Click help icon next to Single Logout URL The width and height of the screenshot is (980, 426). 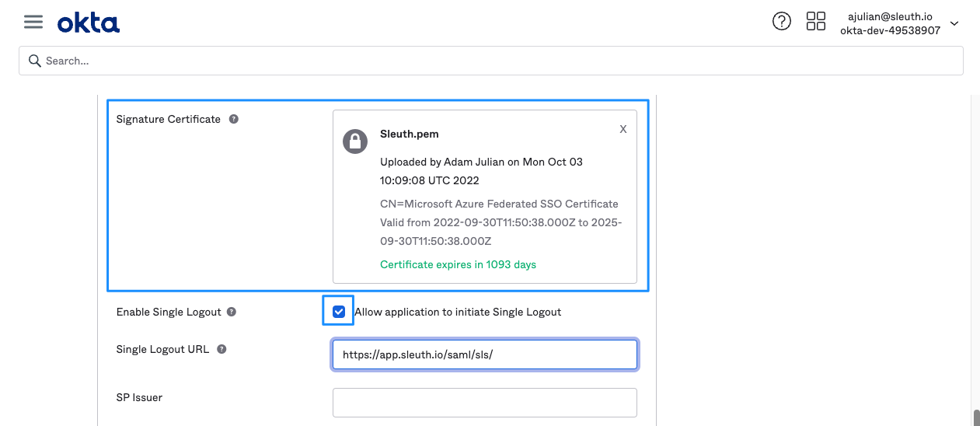point(221,349)
